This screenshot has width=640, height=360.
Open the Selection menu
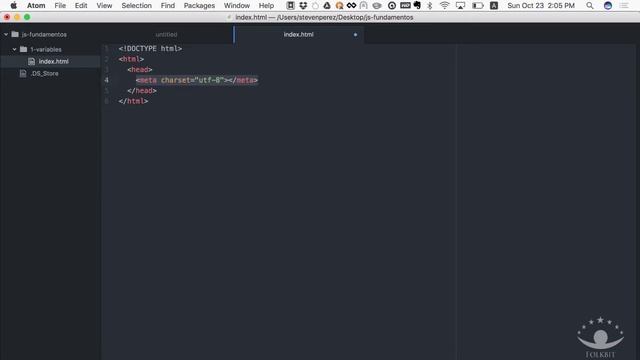pos(136,5)
